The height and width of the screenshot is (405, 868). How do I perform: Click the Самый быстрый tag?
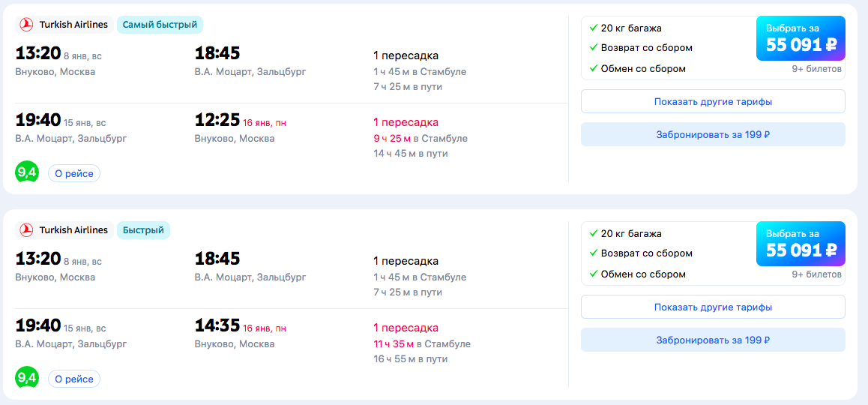(160, 25)
